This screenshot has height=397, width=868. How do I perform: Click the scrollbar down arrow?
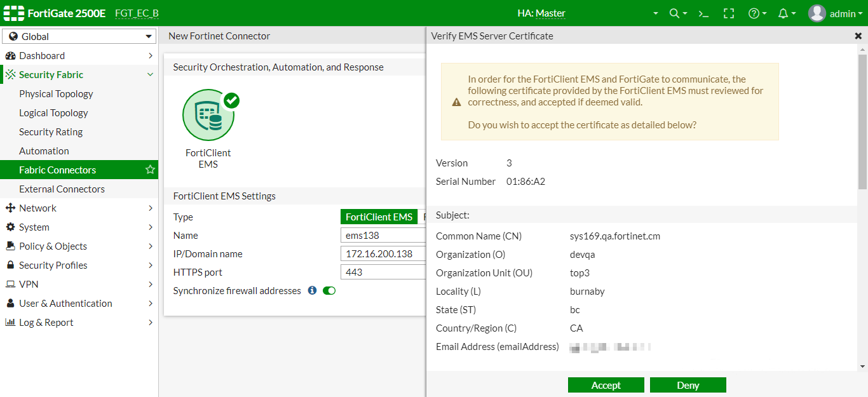tap(862, 367)
